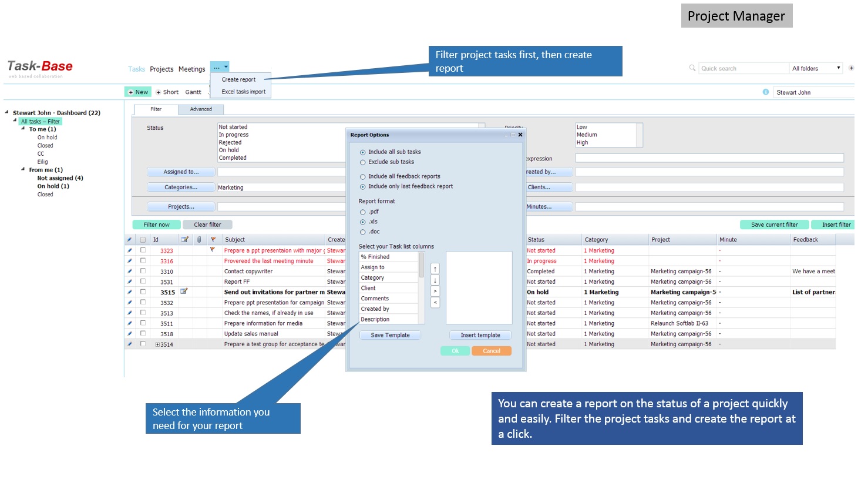Choose .doc report format
This screenshot has height=489, width=868.
pos(363,232)
